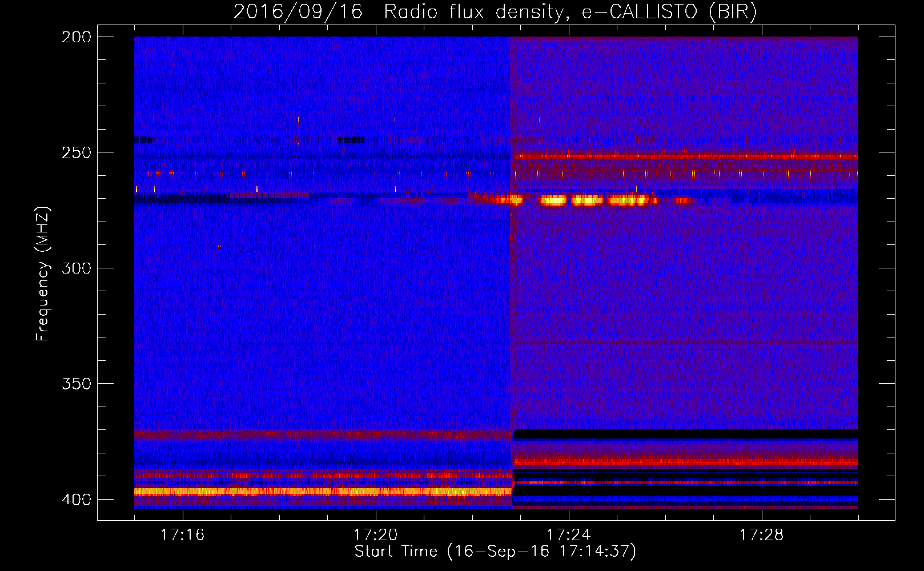
Task: Click the 200 frequency tick label
Action: pyautogui.click(x=77, y=37)
